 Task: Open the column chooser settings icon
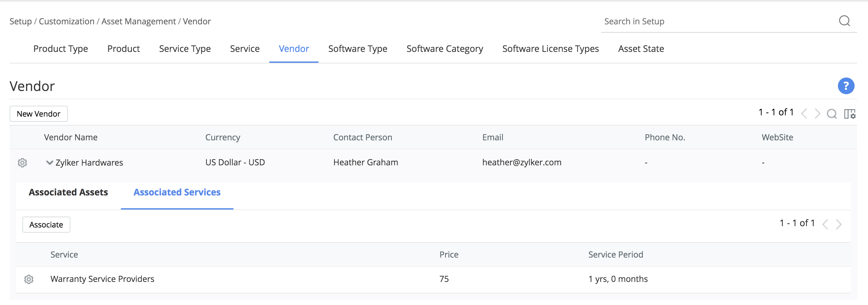849,114
